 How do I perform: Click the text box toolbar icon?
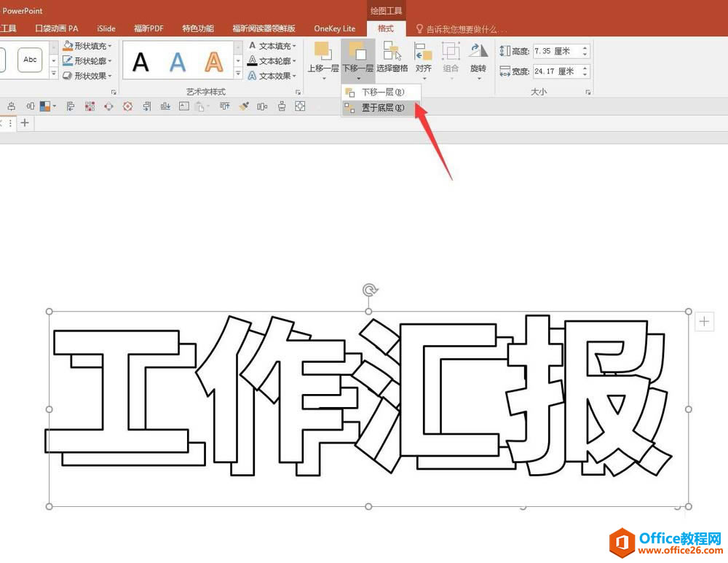(184, 106)
